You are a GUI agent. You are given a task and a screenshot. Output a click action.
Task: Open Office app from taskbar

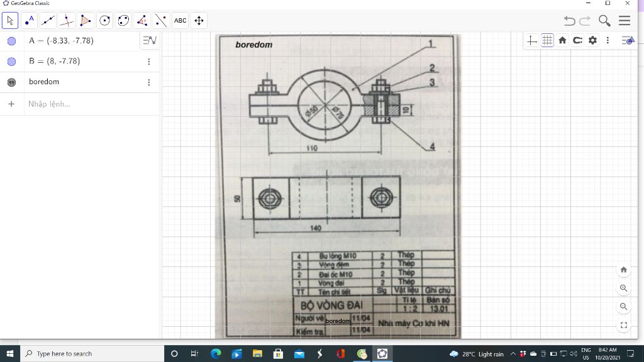[340, 353]
